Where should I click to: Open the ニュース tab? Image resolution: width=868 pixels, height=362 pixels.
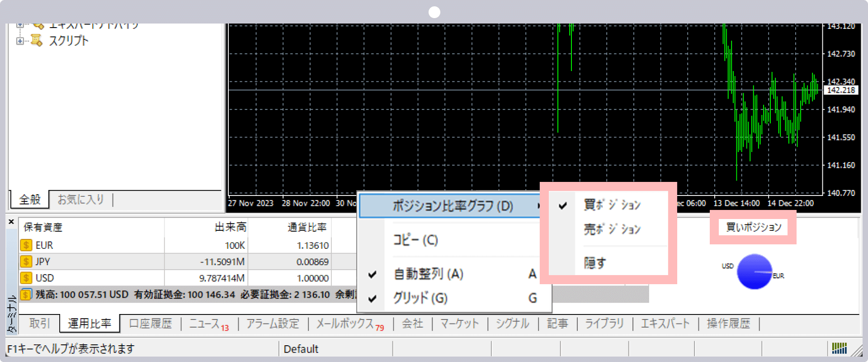[x=209, y=324]
